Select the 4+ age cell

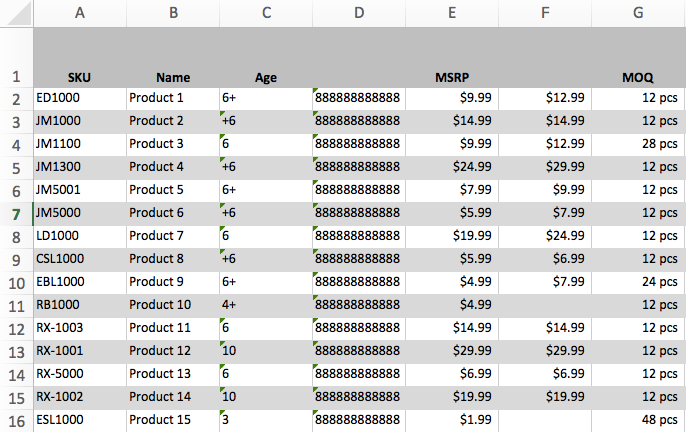click(266, 305)
